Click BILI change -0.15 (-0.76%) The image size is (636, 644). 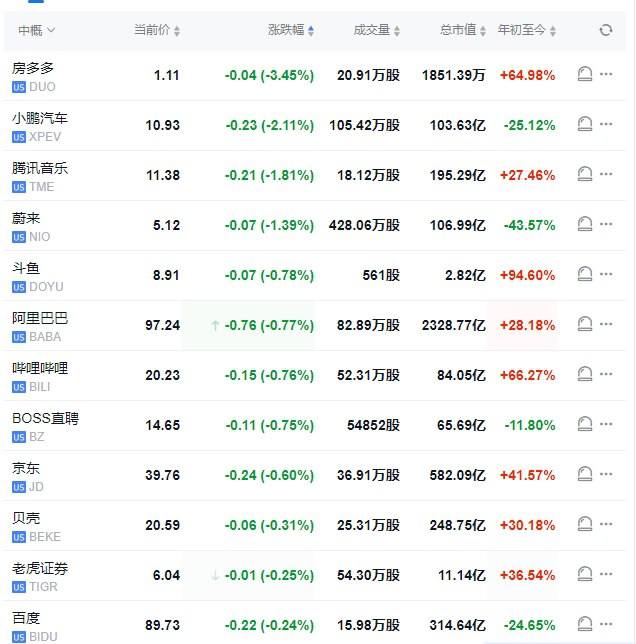pyautogui.click(x=269, y=375)
